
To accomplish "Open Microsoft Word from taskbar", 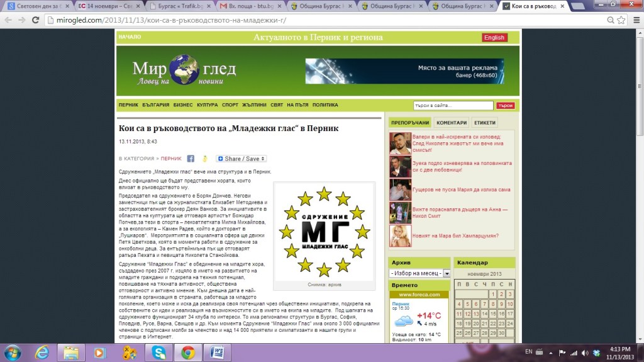I will pyautogui.click(x=214, y=352).
